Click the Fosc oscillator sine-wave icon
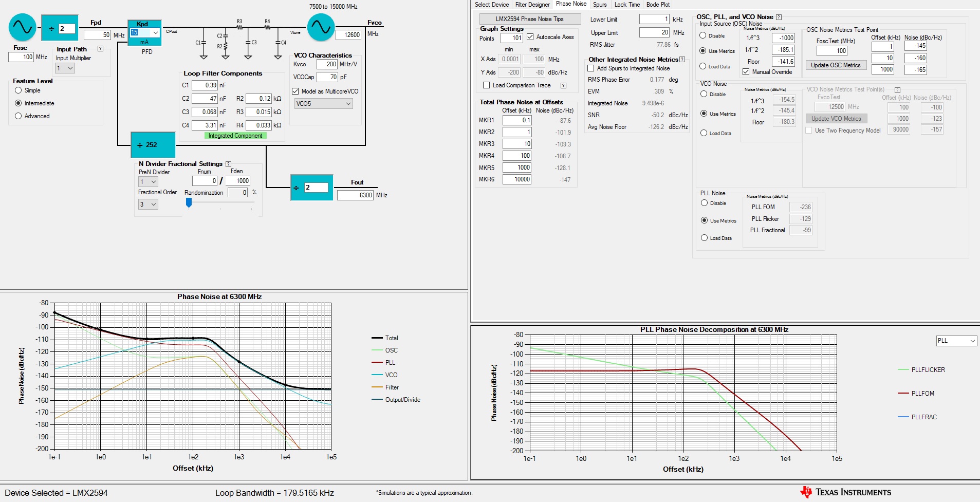The height and width of the screenshot is (502, 980). click(x=23, y=27)
